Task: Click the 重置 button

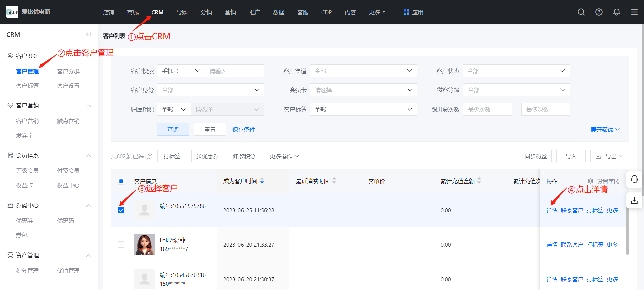Action: click(x=210, y=129)
